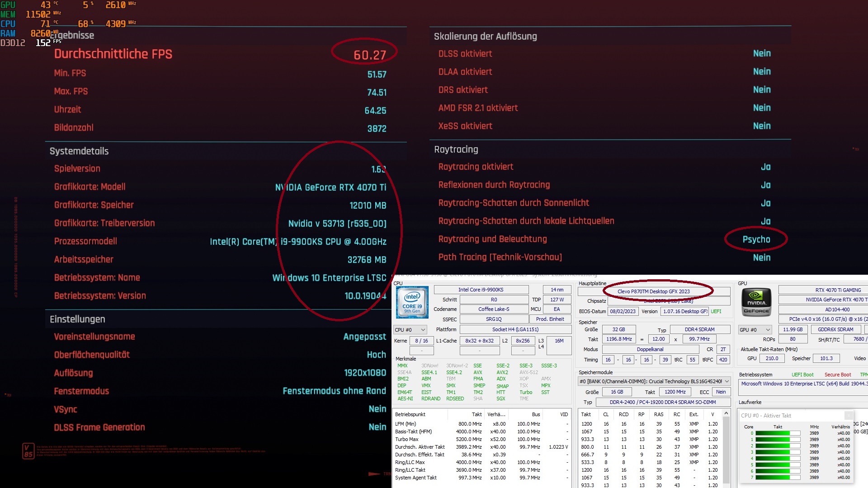Click the V 85 badge icon
The image size is (868, 488).
pyautogui.click(x=28, y=450)
